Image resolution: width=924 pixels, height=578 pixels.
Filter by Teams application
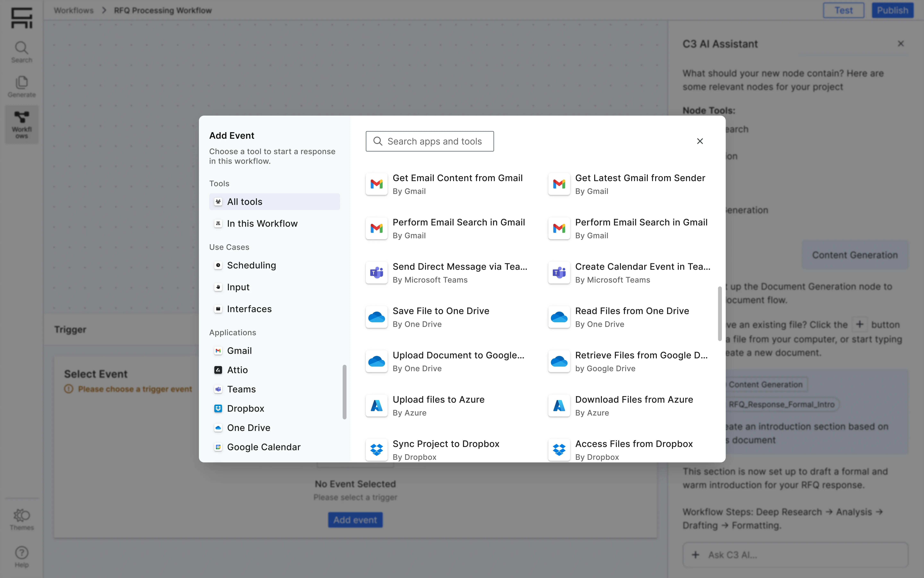coord(274,389)
